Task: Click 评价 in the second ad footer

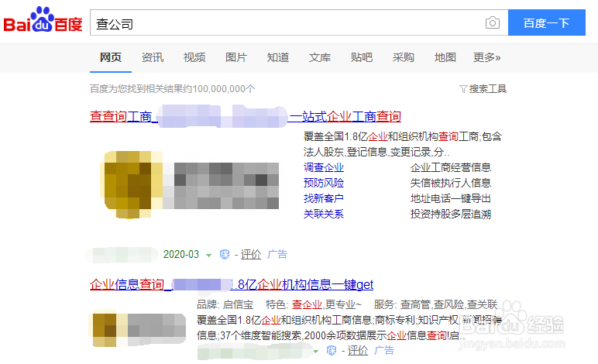Action: [358, 350]
